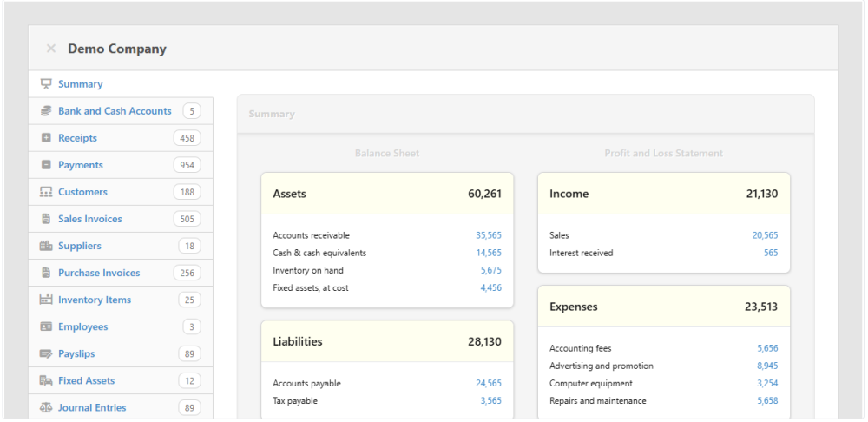Image resolution: width=868 pixels, height=422 pixels.
Task: Open Advertising and promotion amount 8,945
Action: (x=767, y=366)
